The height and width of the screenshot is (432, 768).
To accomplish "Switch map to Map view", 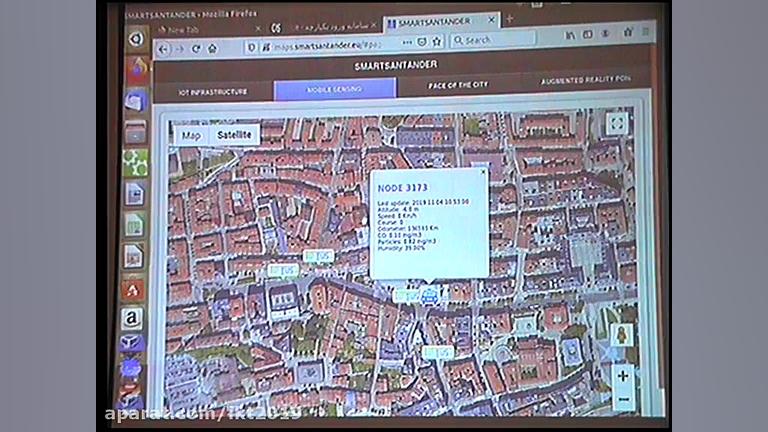I will 191,136.
